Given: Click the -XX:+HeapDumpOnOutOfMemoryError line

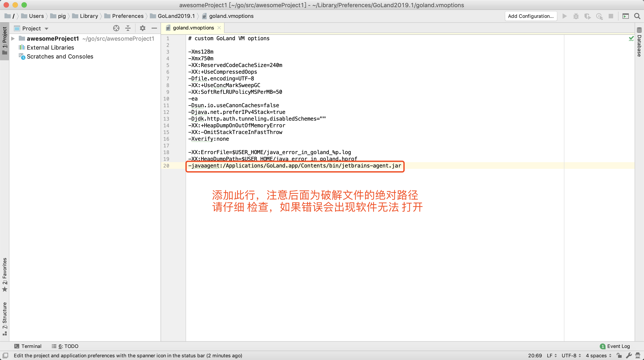Looking at the screenshot, I should pyautogui.click(x=237, y=125).
